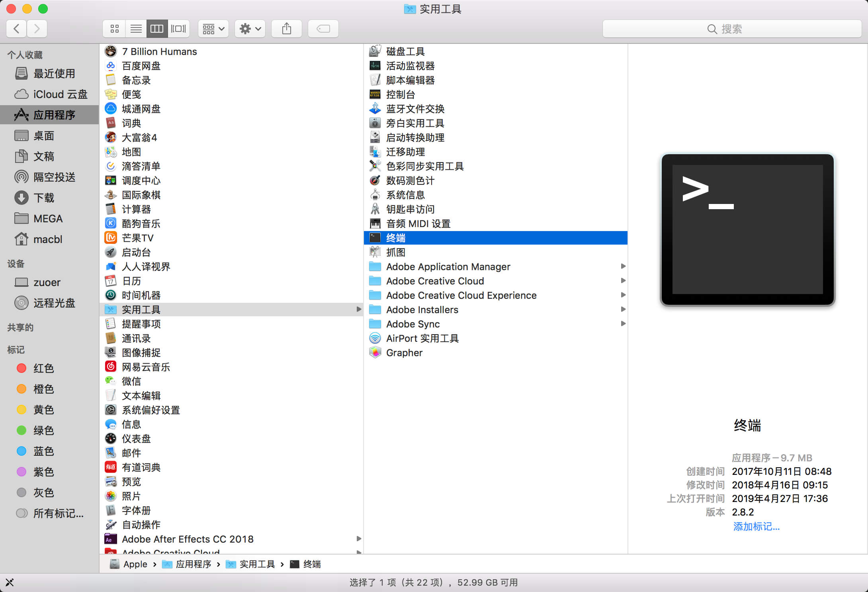Select 磁盘工具 in utilities
This screenshot has height=592, width=868.
coord(495,51)
